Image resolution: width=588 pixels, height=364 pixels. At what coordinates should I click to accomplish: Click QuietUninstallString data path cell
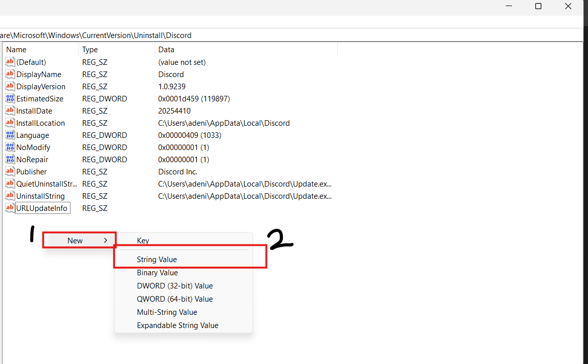tap(245, 184)
